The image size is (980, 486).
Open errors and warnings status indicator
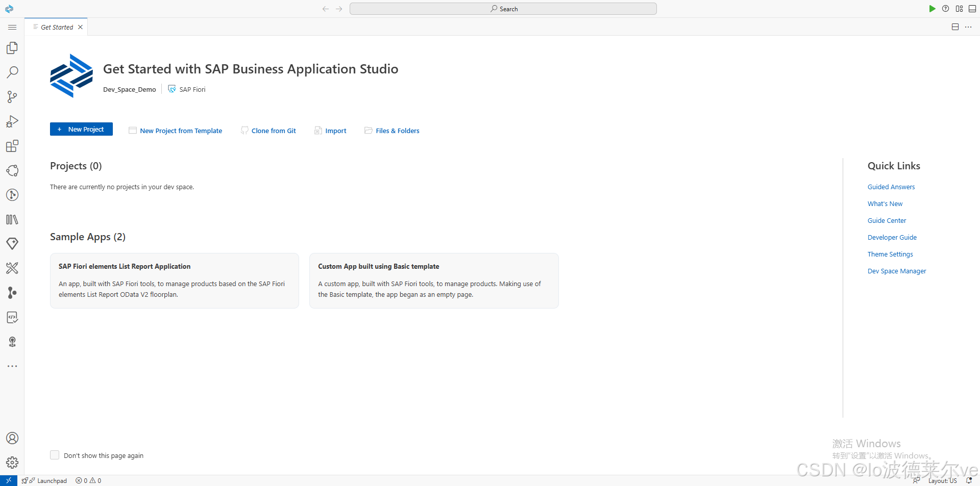[x=88, y=480]
